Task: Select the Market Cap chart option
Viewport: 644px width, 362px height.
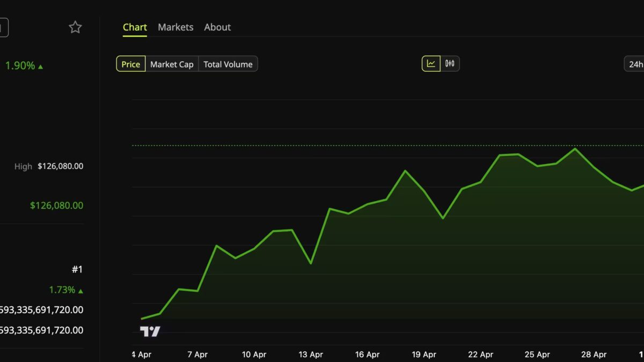Action: click(x=172, y=64)
